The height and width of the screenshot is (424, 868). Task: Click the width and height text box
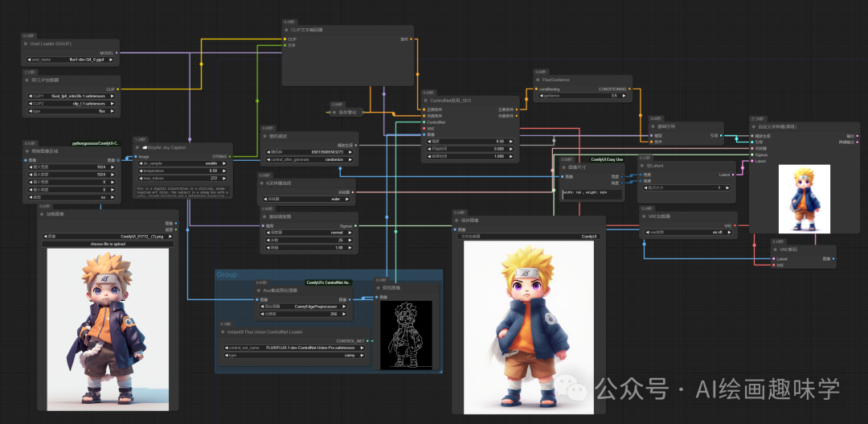(x=592, y=195)
